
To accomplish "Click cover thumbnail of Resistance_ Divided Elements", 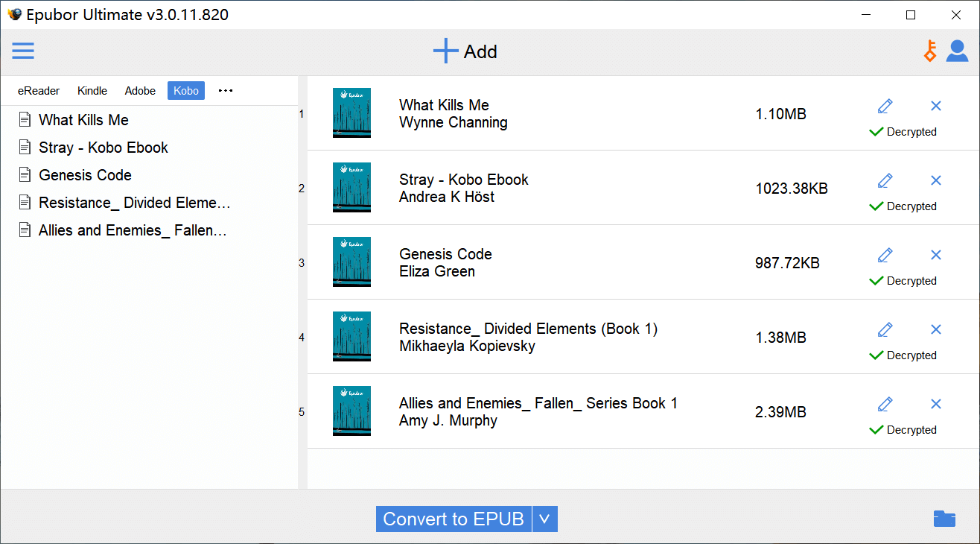I will 351,337.
